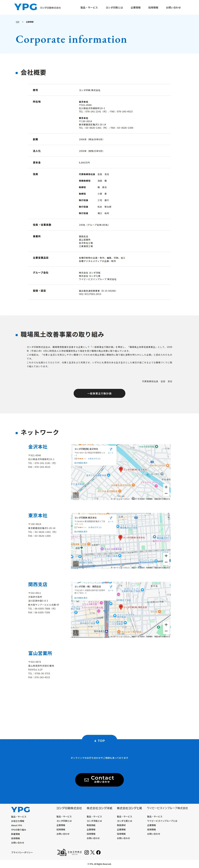Image resolution: width=199 pixels, height=868 pixels.
Task: Open 拡大地図を表示 on the 金沢本社 map
Action: (x=81, y=463)
